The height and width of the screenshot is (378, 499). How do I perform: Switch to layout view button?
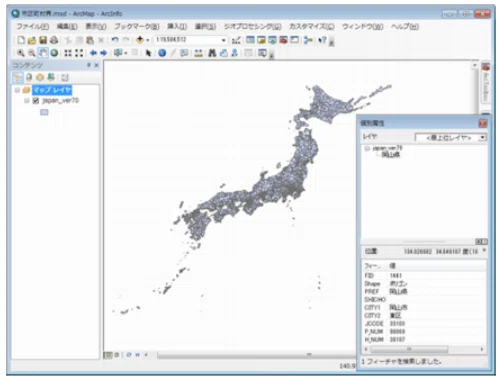117,355
